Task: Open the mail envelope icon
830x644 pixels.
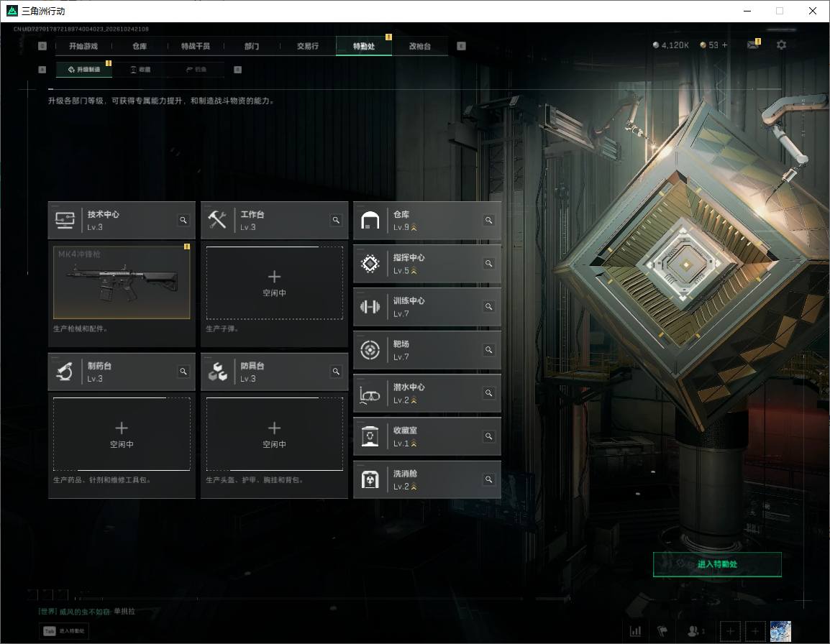Action: click(x=753, y=45)
